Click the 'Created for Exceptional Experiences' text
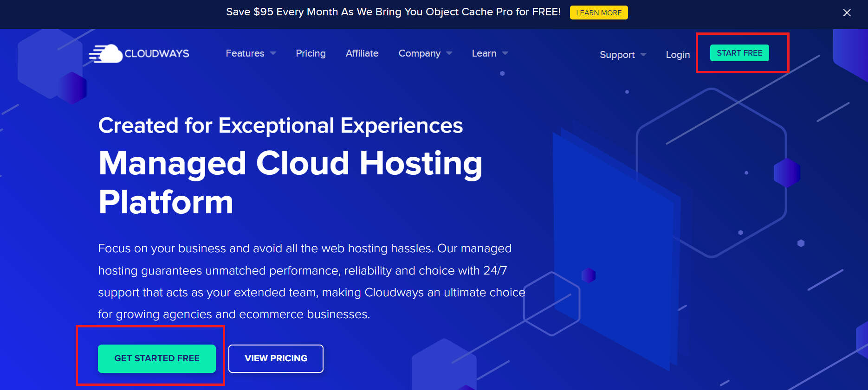868x390 pixels. pos(280,125)
